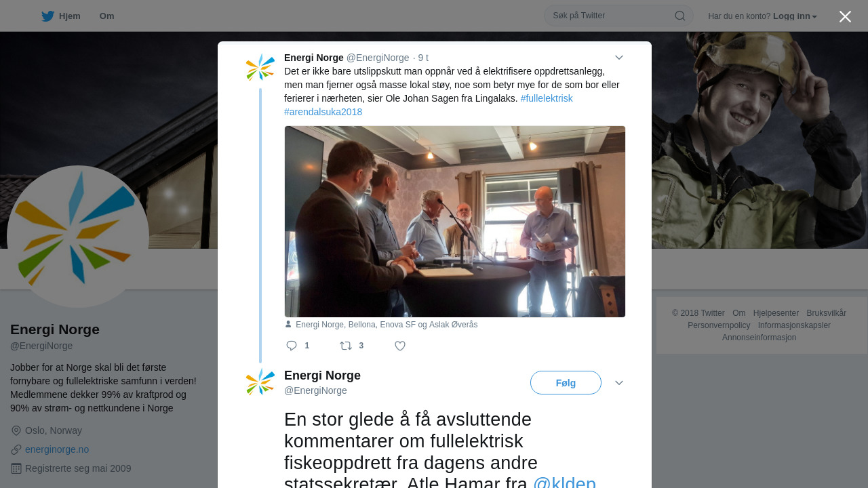Screen dimensions: 868x488
Task: Close the tweet overlay with X
Action: pyautogui.click(x=845, y=16)
